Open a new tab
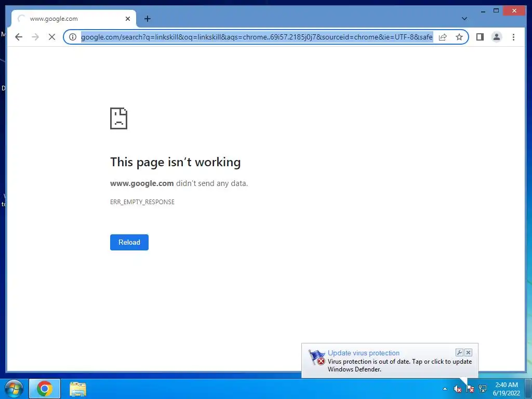Screen dimensions: 532x399 pyautogui.click(x=147, y=19)
